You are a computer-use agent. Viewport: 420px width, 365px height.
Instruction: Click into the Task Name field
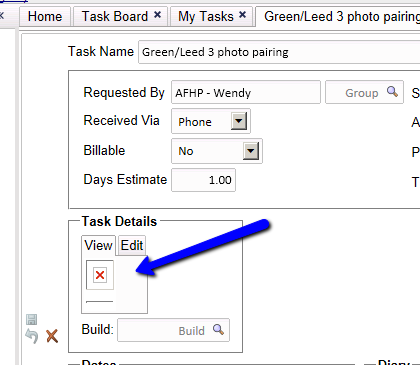click(279, 52)
